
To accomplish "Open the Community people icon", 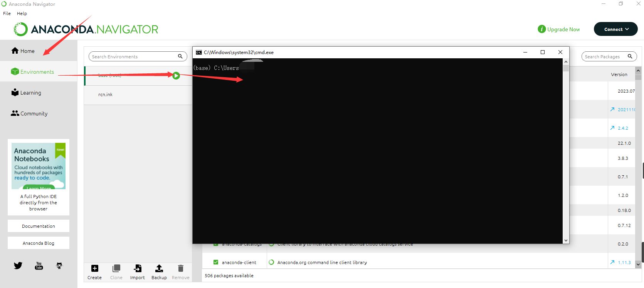I will 15,113.
